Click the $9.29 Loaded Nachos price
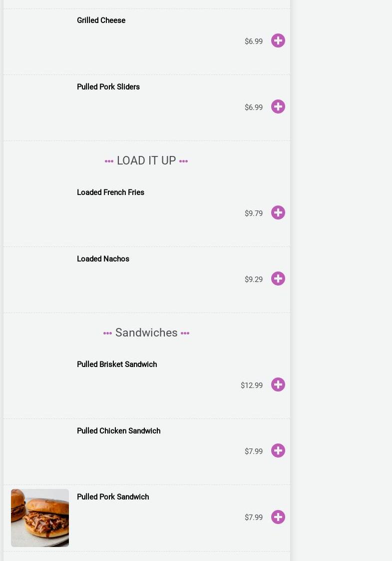 [254, 279]
